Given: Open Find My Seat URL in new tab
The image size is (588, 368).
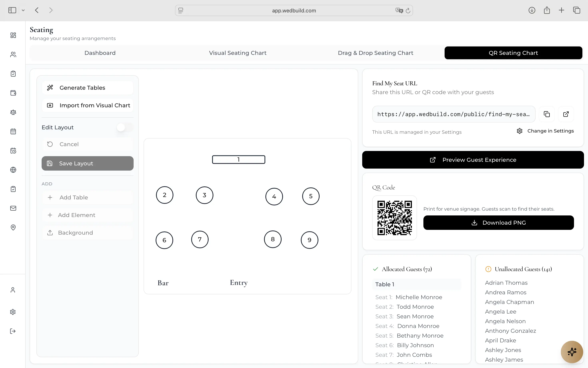Looking at the screenshot, I should 566,114.
